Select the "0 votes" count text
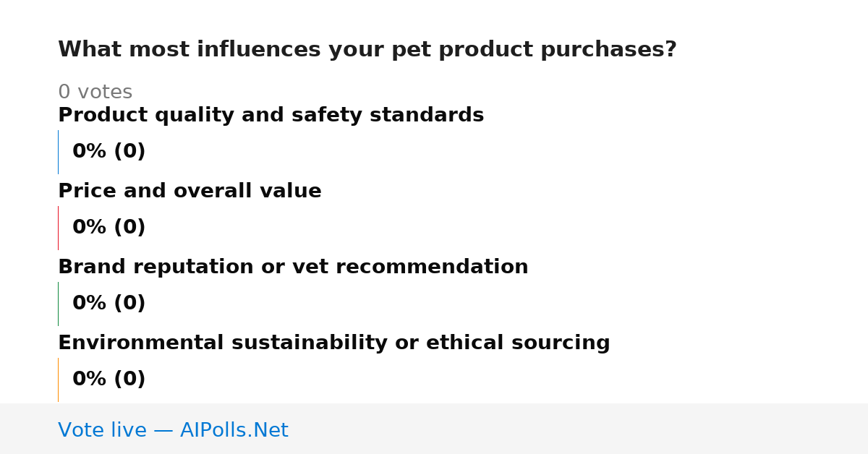Screen dimensions: 868x454 tap(95, 93)
